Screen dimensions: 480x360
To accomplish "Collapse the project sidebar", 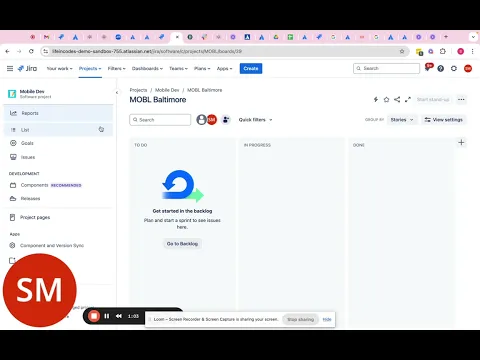I will point(117,92).
